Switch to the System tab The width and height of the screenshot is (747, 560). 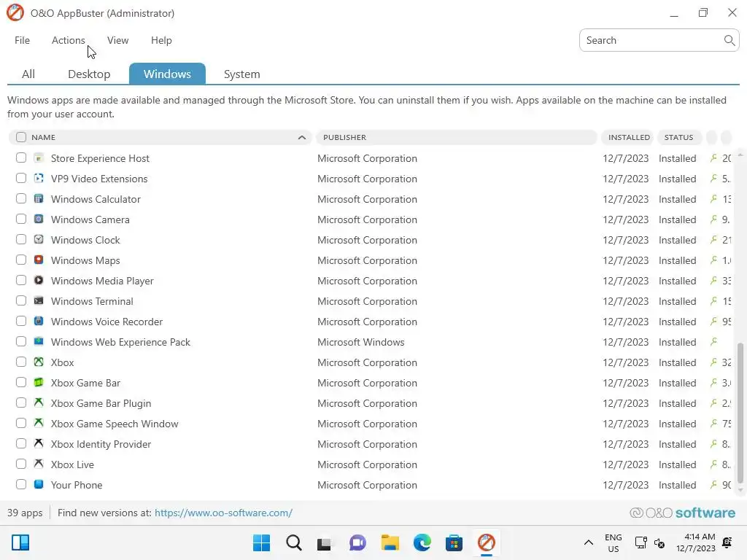point(241,74)
